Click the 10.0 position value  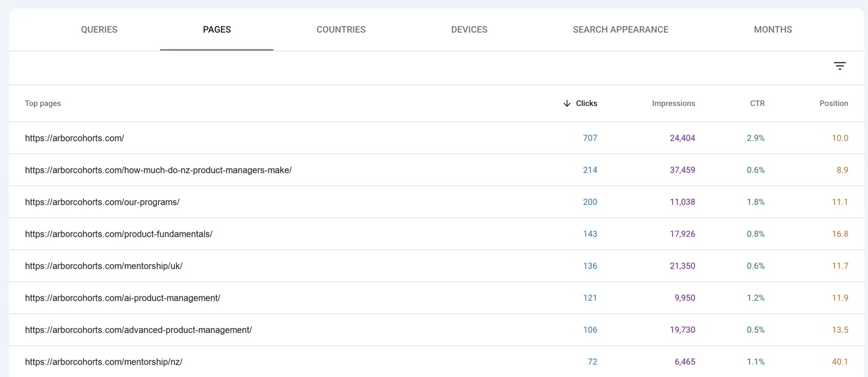(x=840, y=138)
